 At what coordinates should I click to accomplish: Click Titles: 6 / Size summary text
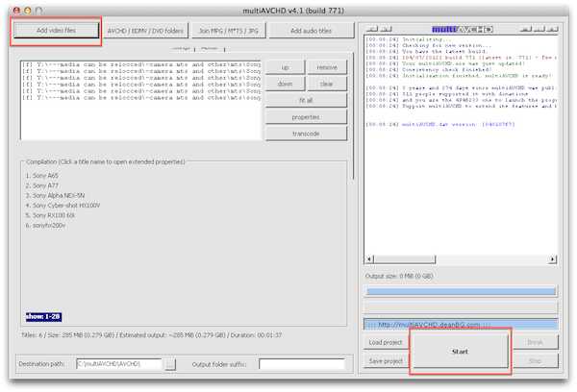tap(151, 335)
